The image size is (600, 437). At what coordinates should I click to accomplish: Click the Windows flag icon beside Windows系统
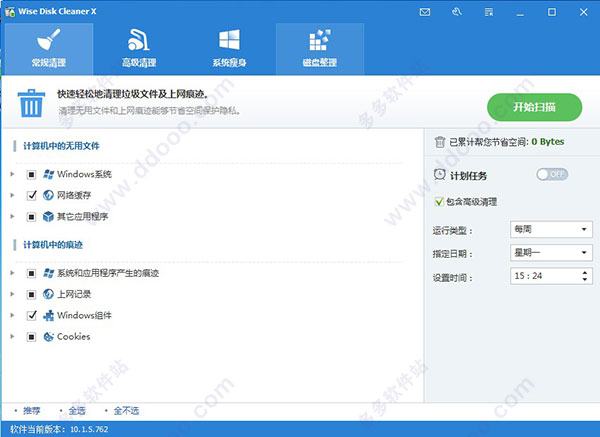pos(48,174)
